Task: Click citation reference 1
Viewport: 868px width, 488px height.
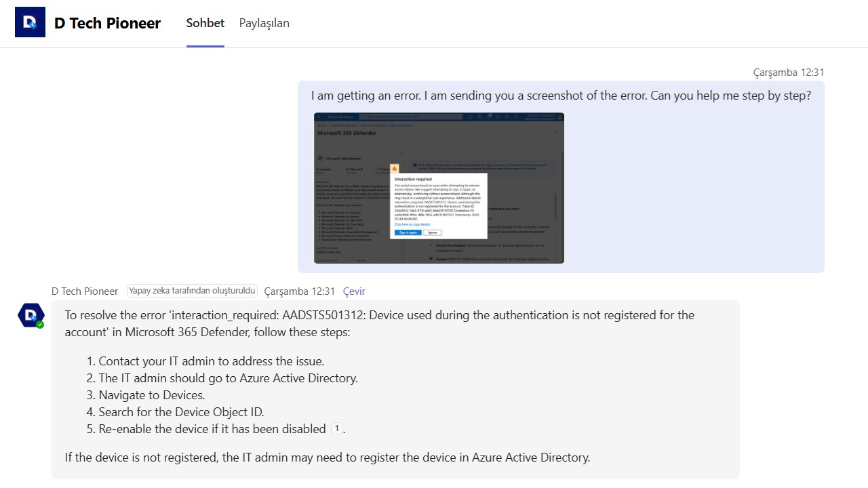Action: coord(337,428)
